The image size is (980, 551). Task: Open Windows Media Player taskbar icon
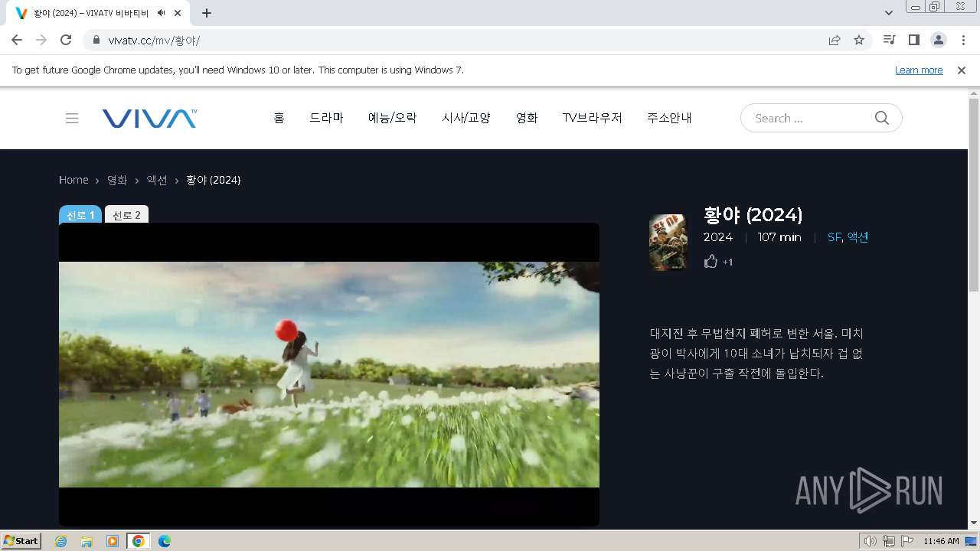point(113,541)
